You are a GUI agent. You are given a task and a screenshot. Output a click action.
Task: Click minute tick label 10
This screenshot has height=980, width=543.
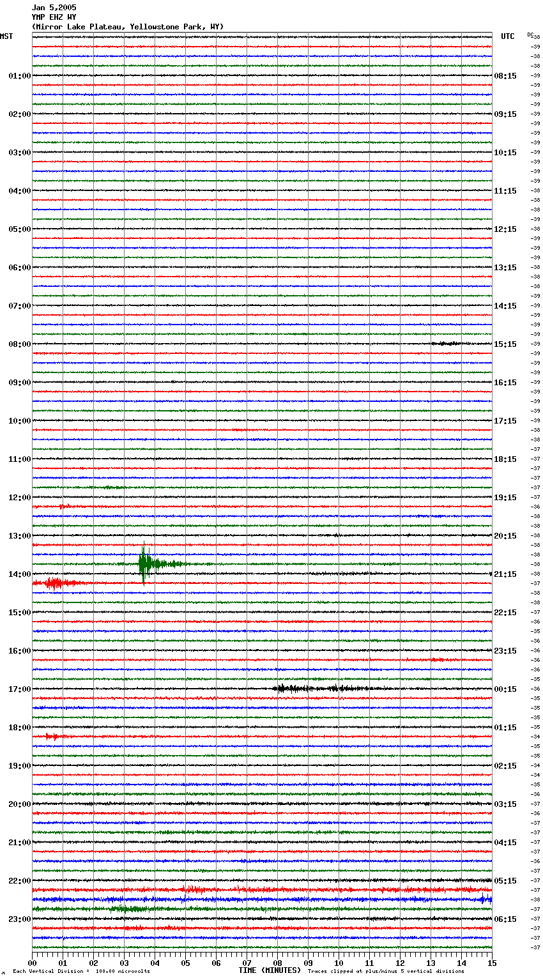[339, 963]
